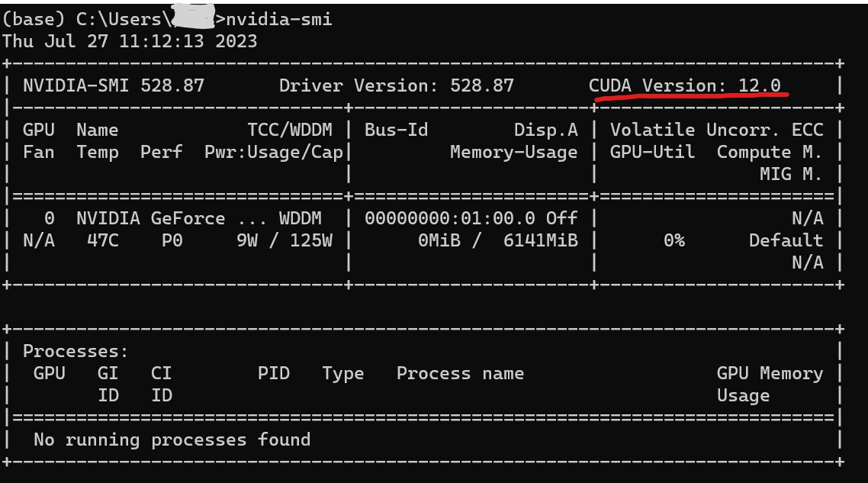Click the typed nvidia-smi command text
868x483 pixels.
279,18
